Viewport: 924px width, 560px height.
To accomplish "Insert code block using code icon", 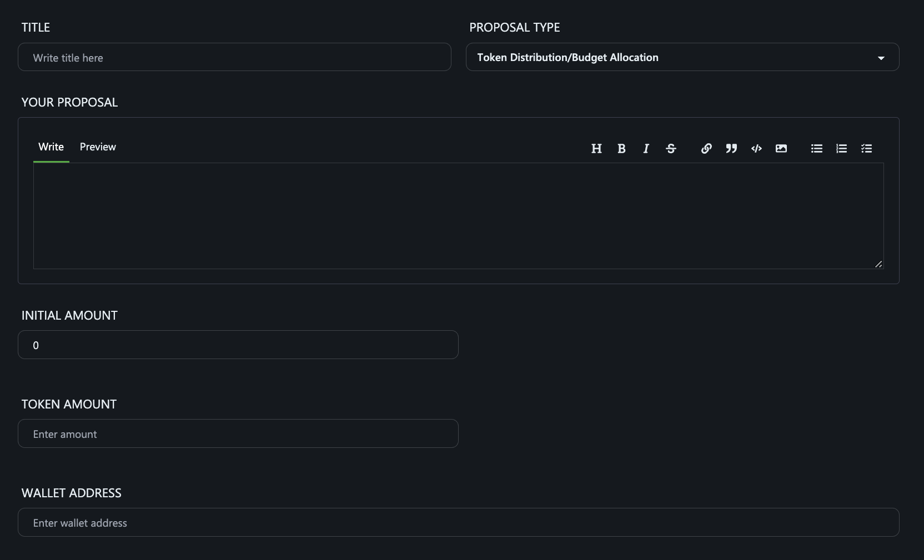I will click(x=756, y=148).
